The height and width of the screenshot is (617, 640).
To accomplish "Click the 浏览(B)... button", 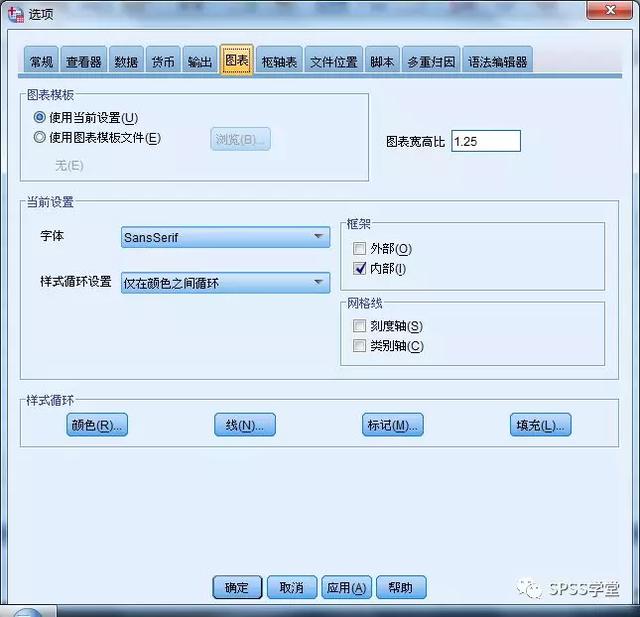I will point(240,139).
